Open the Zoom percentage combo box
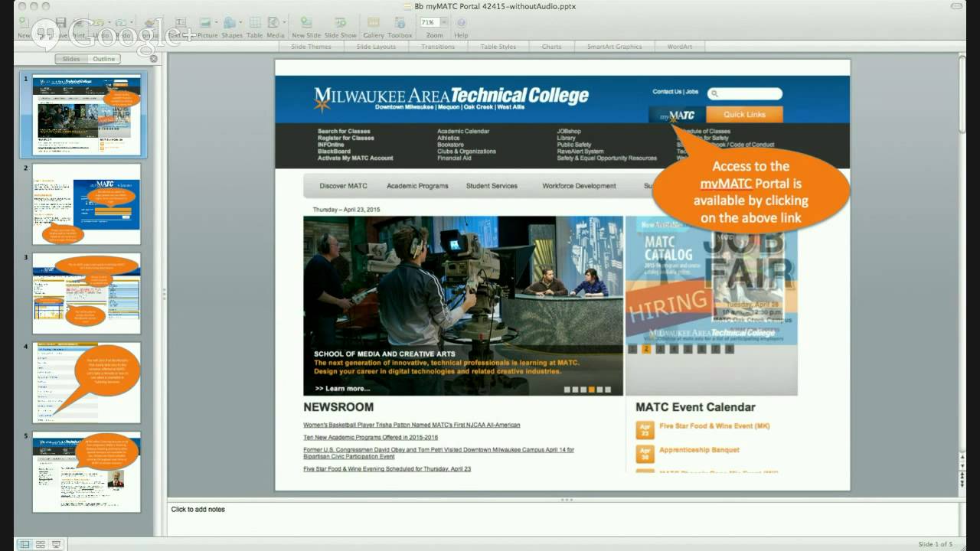This screenshot has height=551, width=980. click(434, 23)
